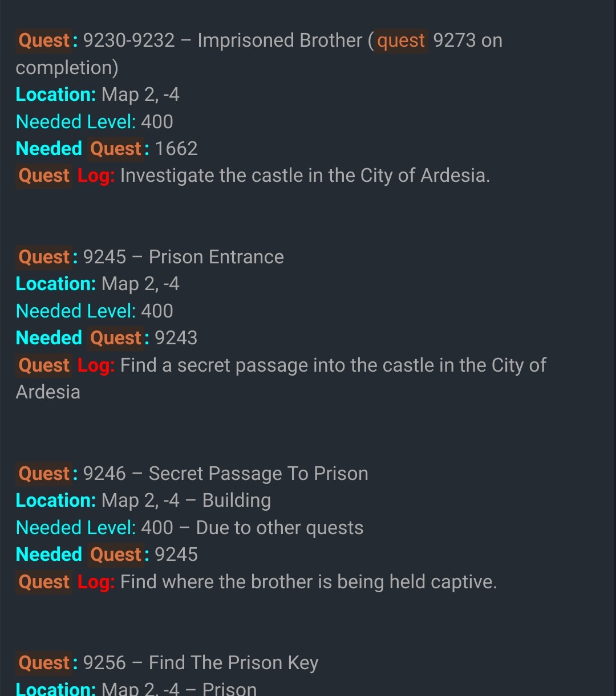
Task: Click quest number 9245 beside Prison Entrance
Action: point(104,257)
